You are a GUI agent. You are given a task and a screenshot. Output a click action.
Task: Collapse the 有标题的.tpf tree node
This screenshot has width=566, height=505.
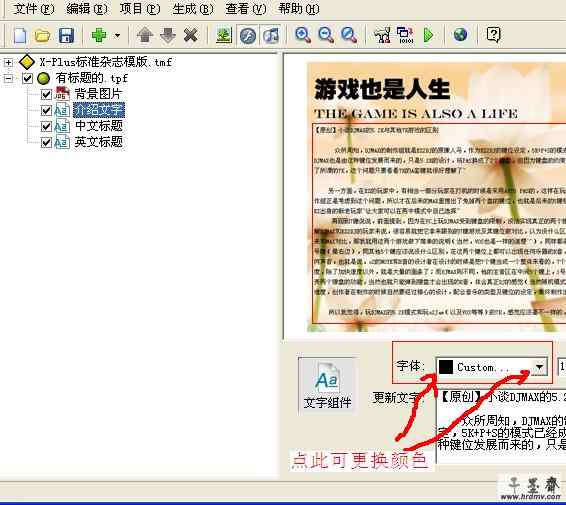(8, 78)
